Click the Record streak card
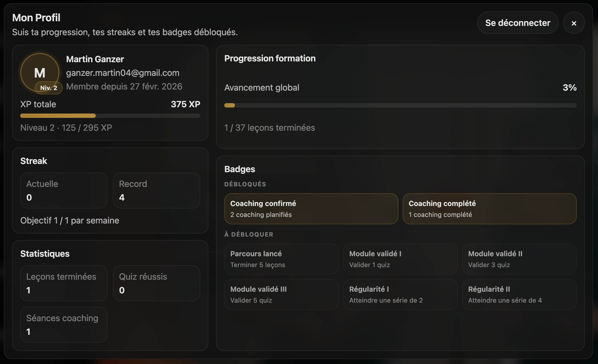The width and height of the screenshot is (598, 364). click(x=157, y=190)
